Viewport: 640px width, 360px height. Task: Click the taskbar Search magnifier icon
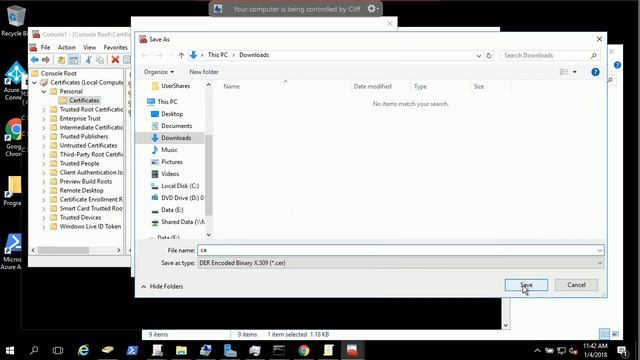point(34,350)
